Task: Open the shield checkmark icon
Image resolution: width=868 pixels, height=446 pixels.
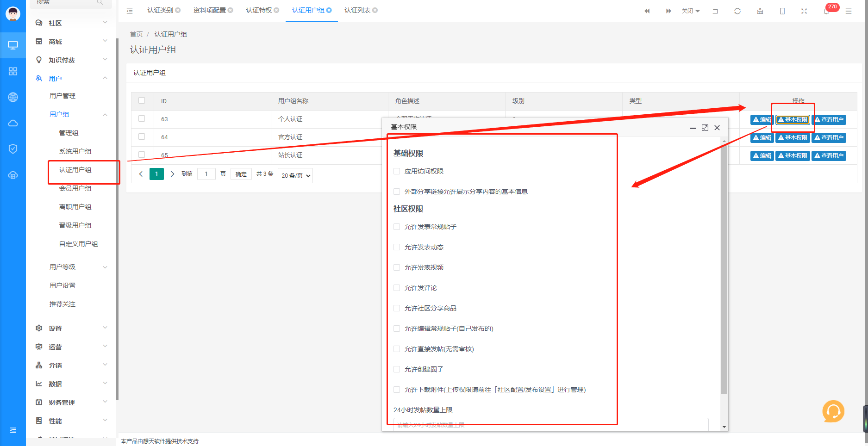Action: click(13, 149)
